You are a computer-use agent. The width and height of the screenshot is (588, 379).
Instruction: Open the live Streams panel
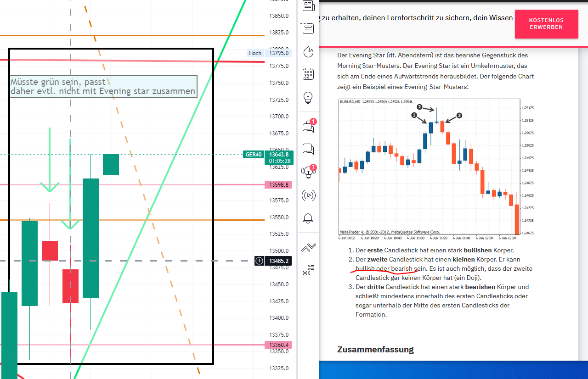tap(308, 195)
